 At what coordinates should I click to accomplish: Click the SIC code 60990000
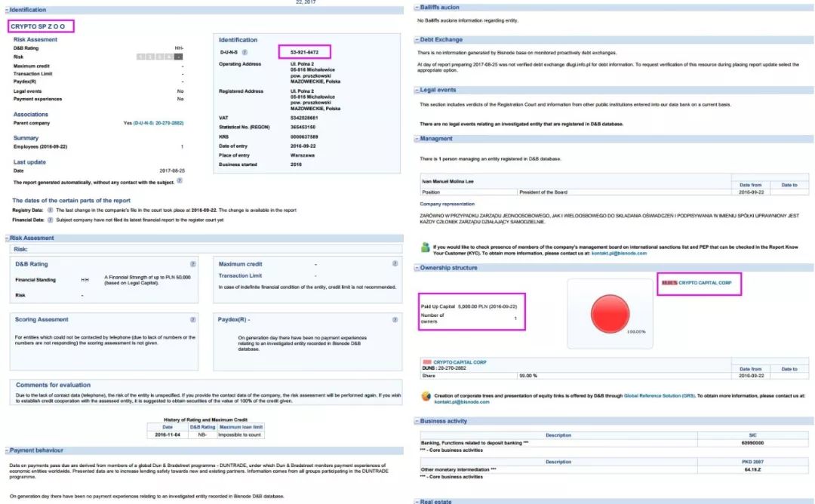[x=752, y=443]
